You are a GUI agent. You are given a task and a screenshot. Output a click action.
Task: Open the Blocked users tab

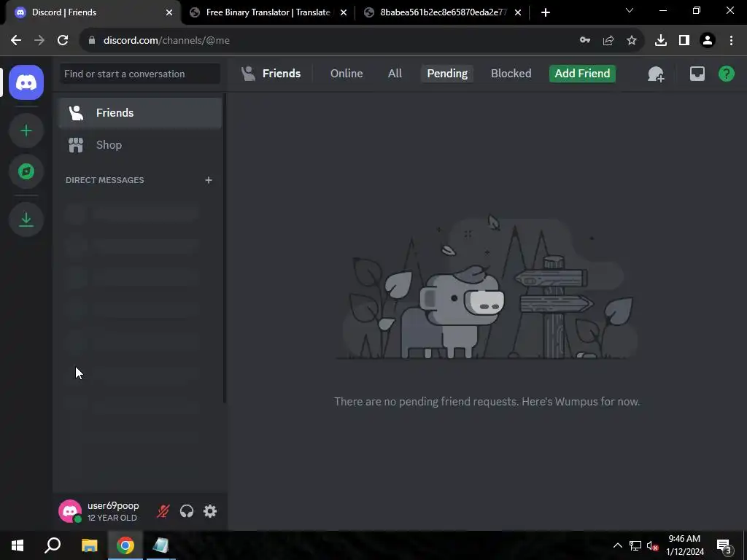[x=511, y=74]
